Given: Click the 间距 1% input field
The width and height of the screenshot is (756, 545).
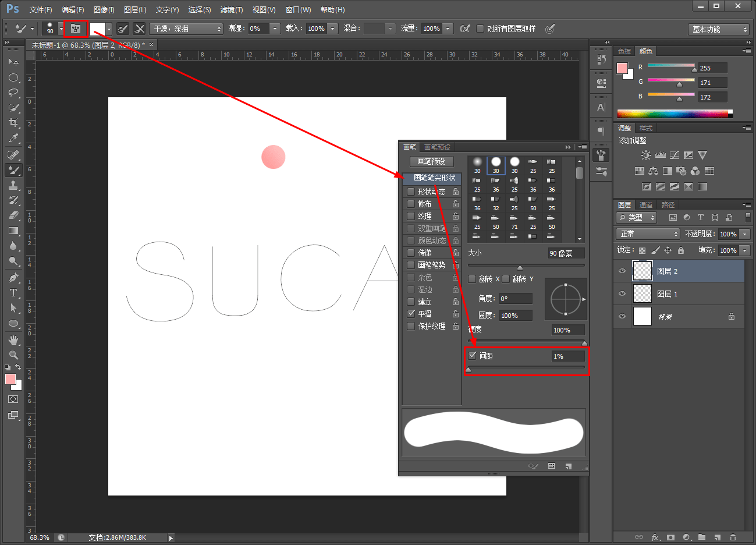Looking at the screenshot, I should click(x=567, y=356).
